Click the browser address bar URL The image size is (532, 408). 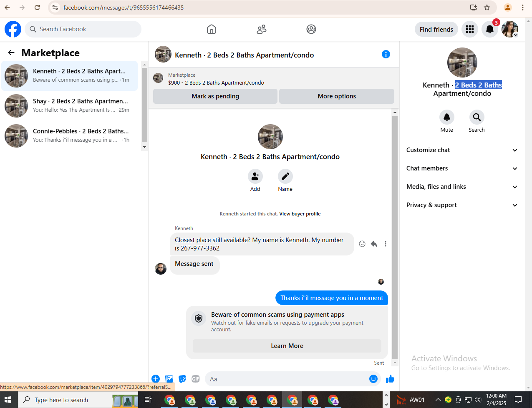click(124, 8)
